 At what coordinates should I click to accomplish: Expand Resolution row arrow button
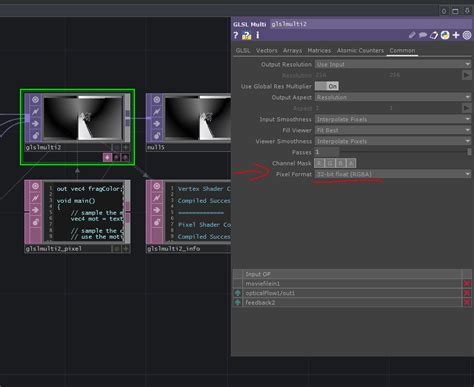[x=466, y=75]
